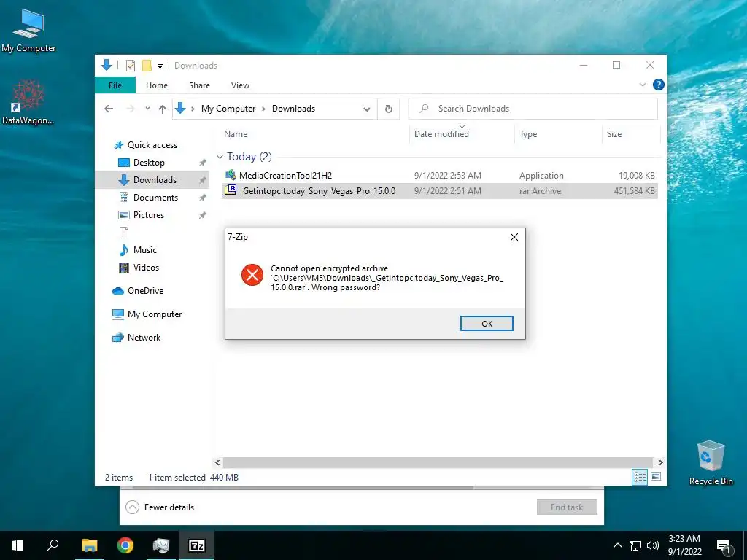Go forward with the Forward arrow
This screenshot has width=747, height=560.
(131, 109)
